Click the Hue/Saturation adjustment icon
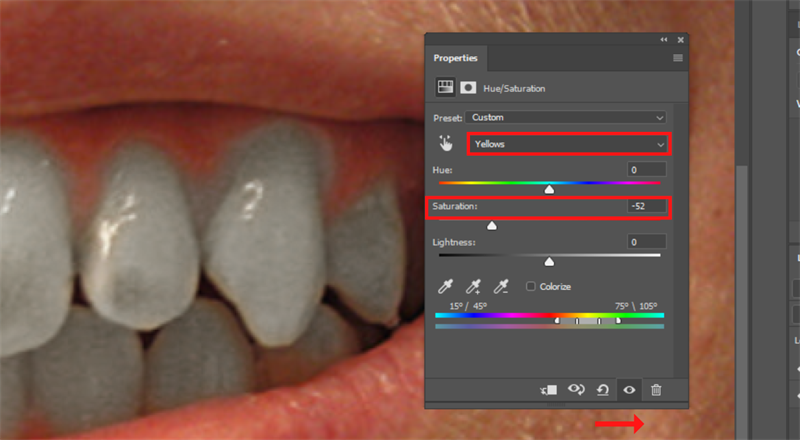Image resolution: width=800 pixels, height=440 pixels. [x=445, y=87]
